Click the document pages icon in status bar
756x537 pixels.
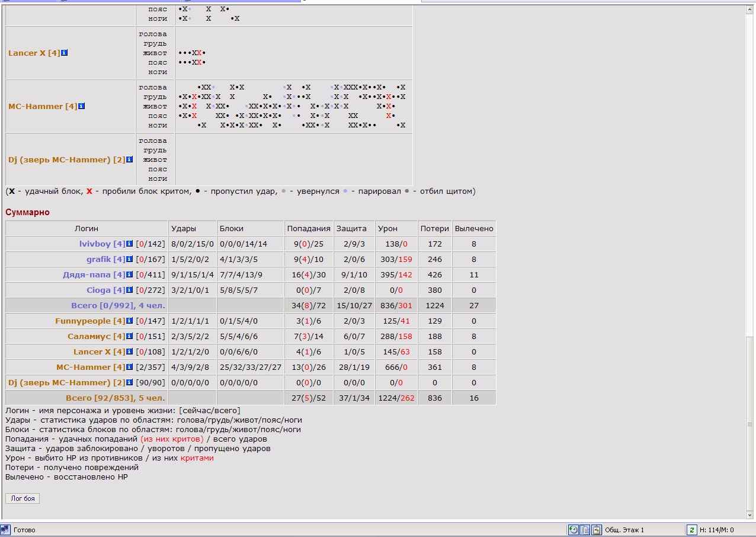pos(585,530)
